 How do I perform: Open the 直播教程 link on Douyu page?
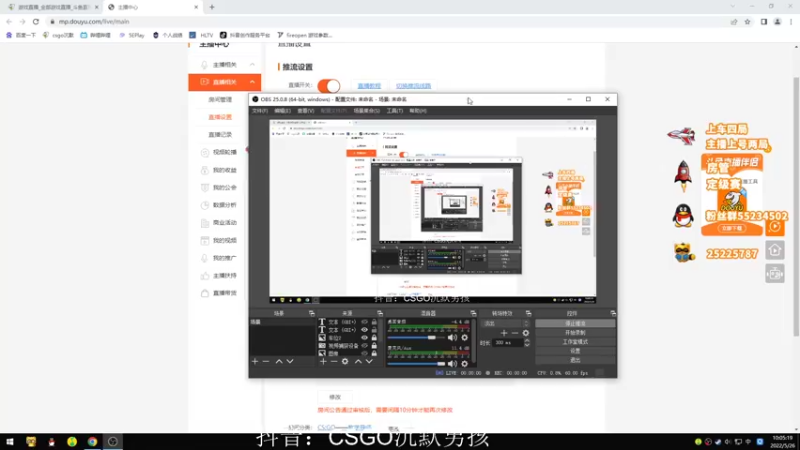369,86
